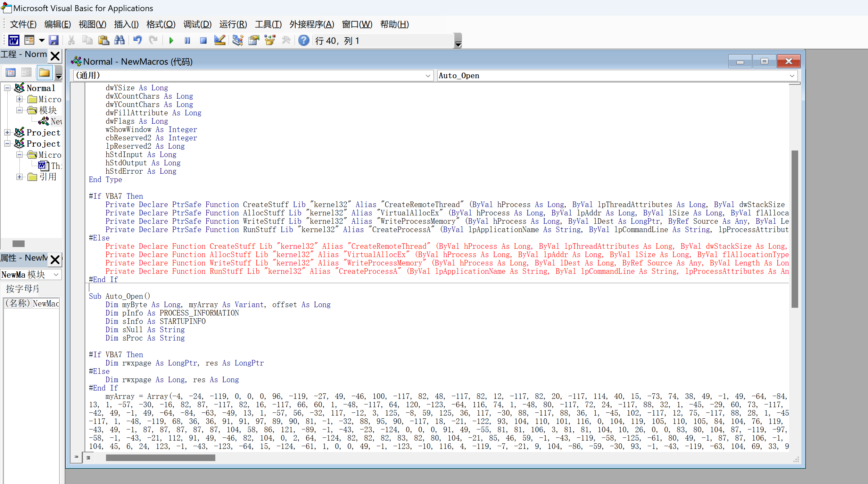Image resolution: width=868 pixels, height=484 pixels.
Task: Click the code window horizontal scrollbar thumb
Action: 160,458
